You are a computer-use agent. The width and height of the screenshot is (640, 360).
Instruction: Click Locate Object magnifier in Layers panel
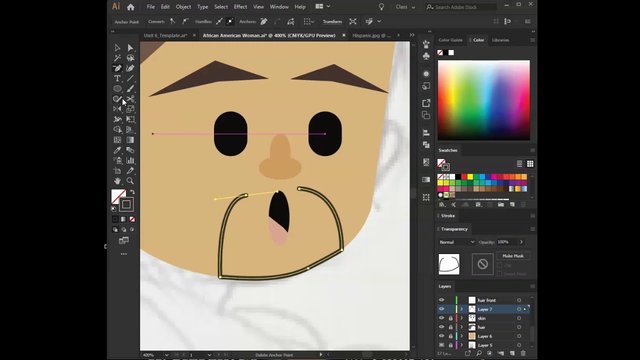479,353
